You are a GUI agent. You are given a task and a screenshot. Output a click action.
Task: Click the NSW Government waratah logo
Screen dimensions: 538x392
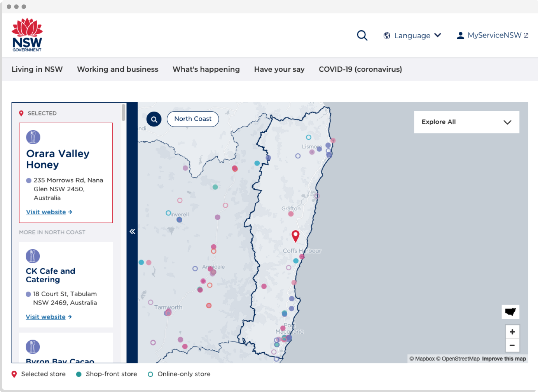click(27, 34)
